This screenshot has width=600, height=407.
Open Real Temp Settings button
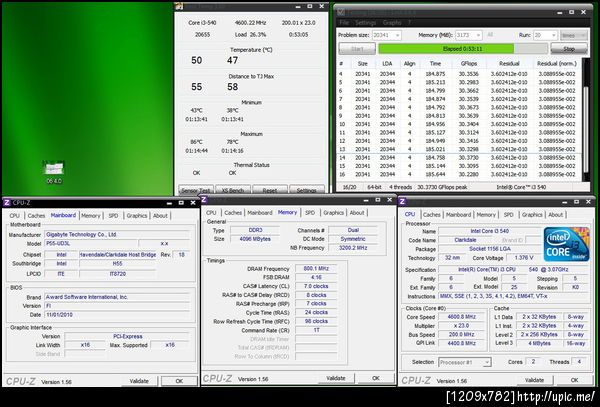coord(307,190)
